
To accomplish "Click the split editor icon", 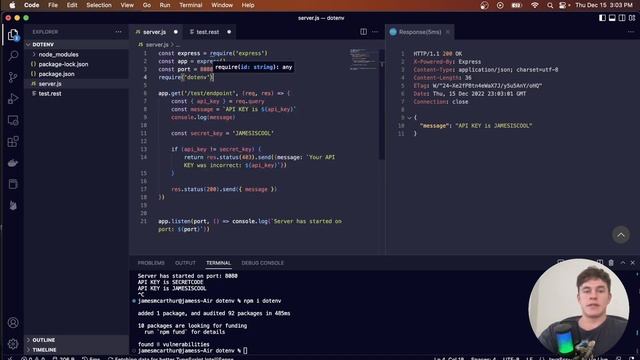I will pos(363,32).
